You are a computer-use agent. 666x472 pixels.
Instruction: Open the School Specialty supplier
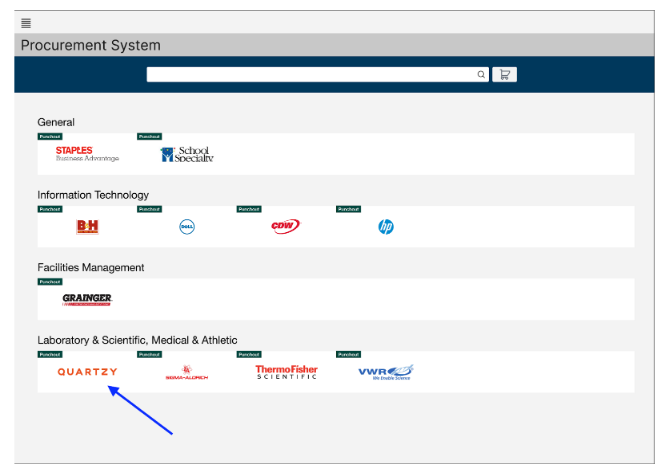pos(187,154)
